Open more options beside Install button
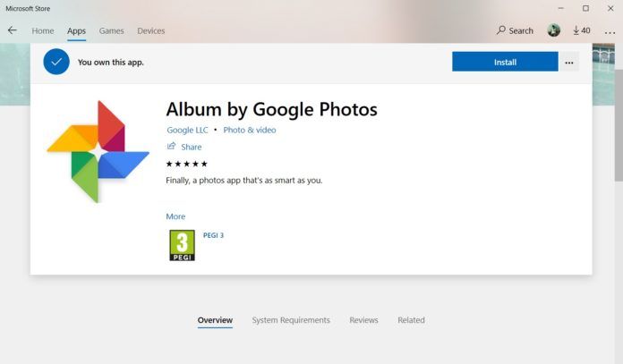The width and height of the screenshot is (623, 364). 570,62
